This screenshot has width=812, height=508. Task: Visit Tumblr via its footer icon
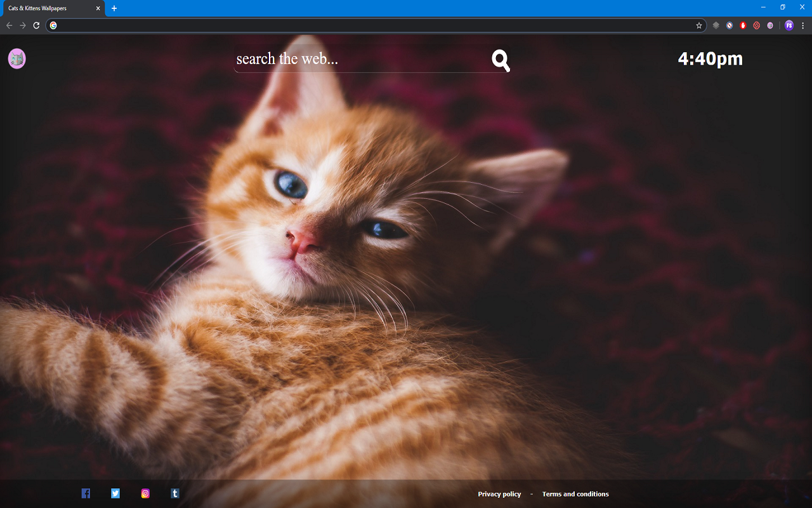click(174, 493)
